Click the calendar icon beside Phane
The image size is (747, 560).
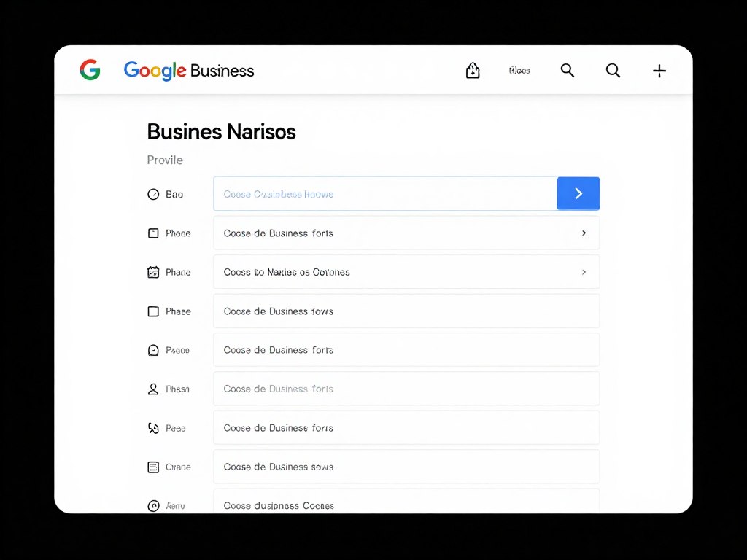pos(153,272)
